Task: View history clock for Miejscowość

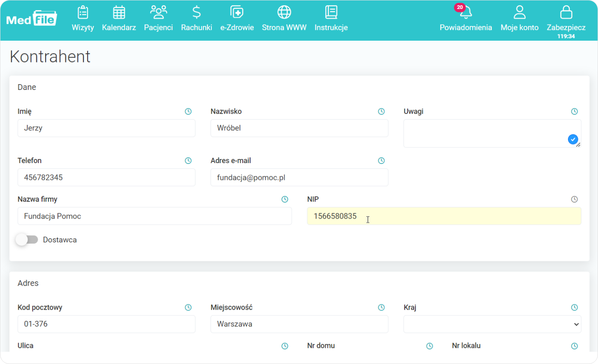Action: tap(381, 307)
